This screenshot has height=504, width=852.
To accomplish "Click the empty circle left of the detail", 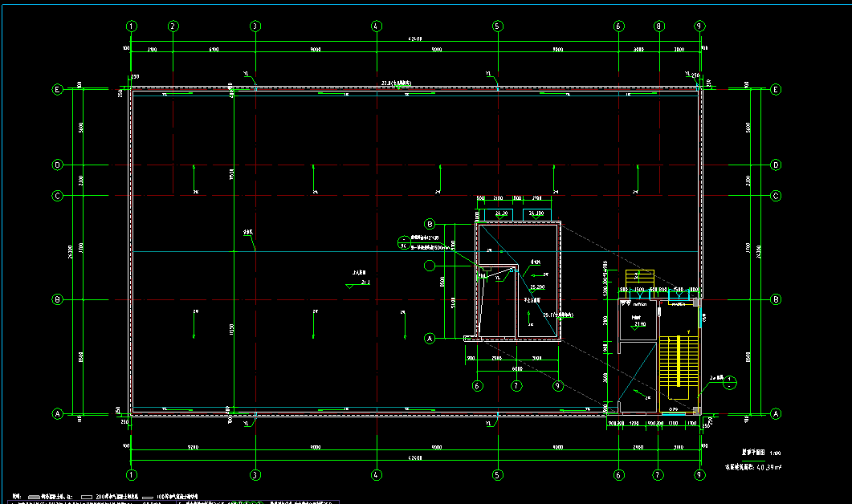I will pos(429,265).
